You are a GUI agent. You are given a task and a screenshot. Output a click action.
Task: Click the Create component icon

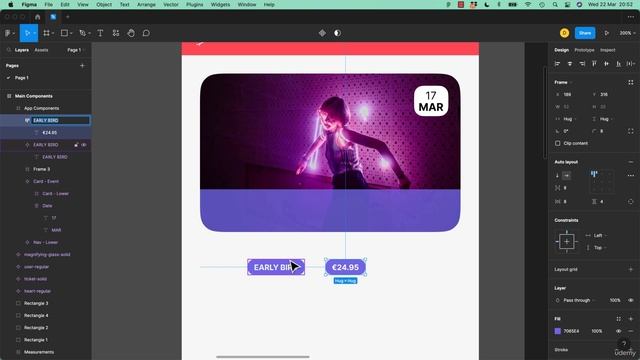[x=322, y=33]
